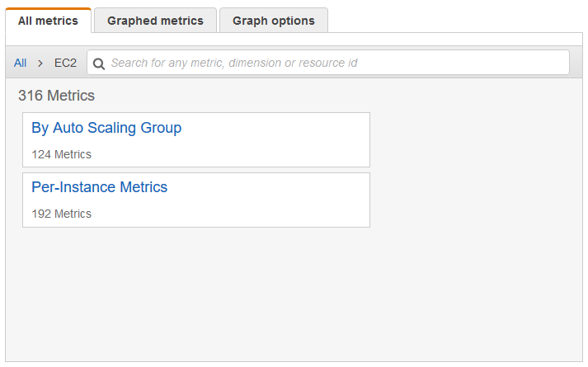Click the EC2 breadcrumb item
Viewport: 588px width, 367px height.
click(65, 63)
